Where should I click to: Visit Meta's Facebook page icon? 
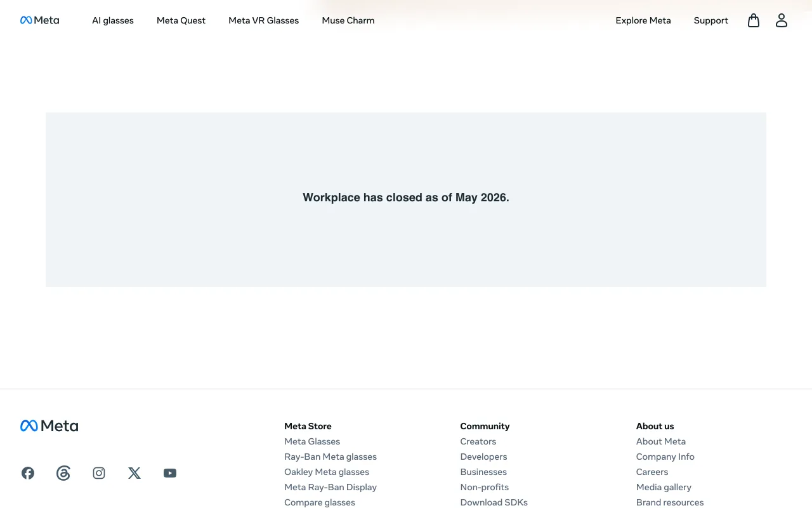point(28,473)
